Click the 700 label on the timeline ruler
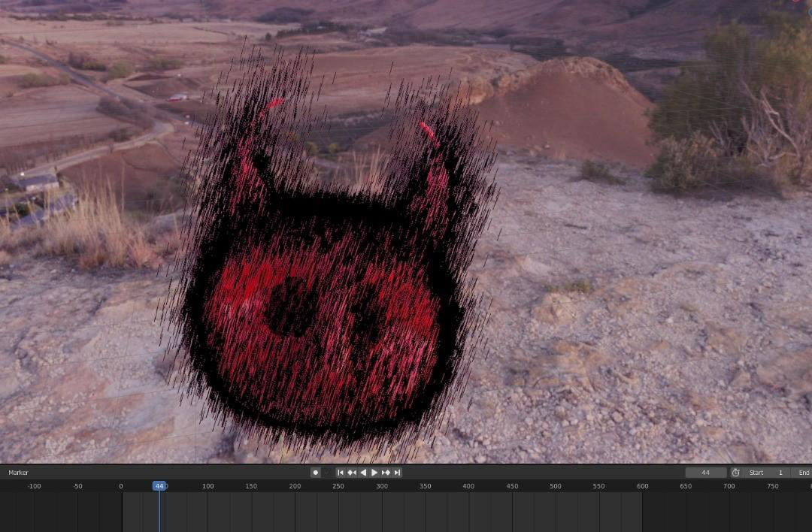Viewport: 812px width, 532px height. (x=729, y=486)
